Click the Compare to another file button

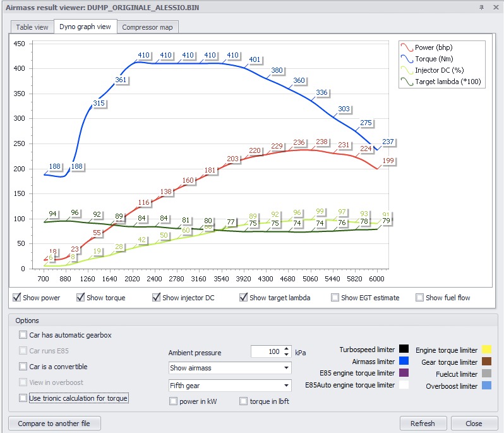tap(54, 424)
